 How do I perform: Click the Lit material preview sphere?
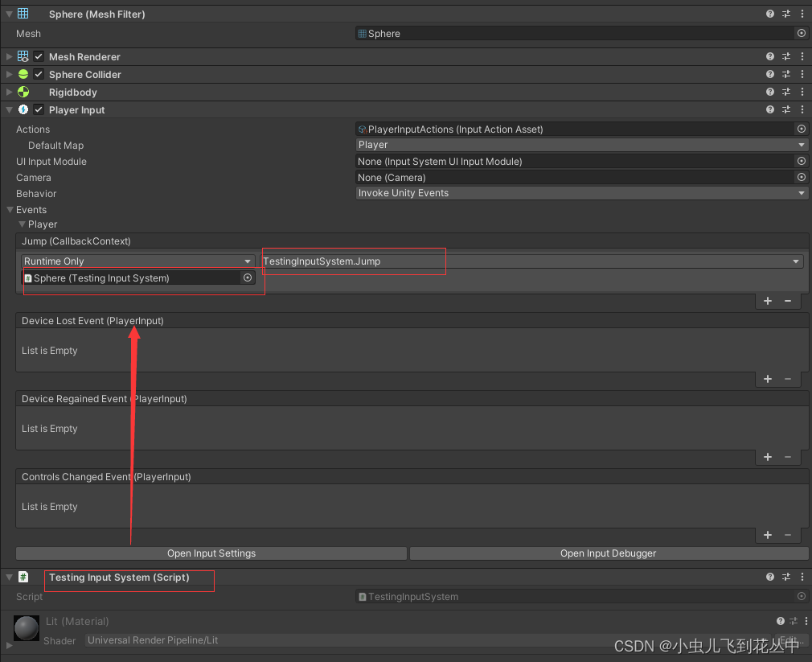[x=27, y=627]
